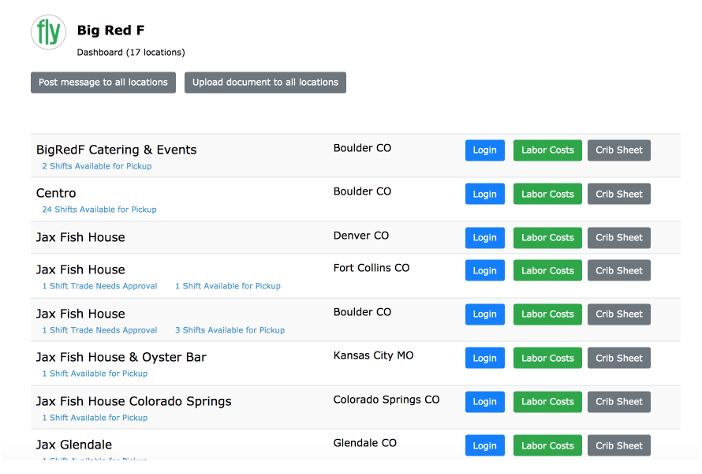Open Labor Costs for Fort Collins location

[548, 270]
